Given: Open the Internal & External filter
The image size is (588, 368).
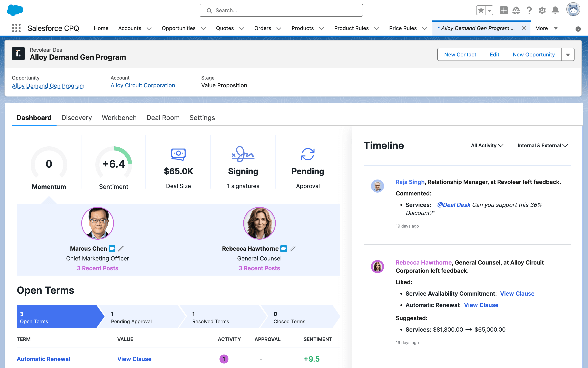Looking at the screenshot, I should click(542, 145).
